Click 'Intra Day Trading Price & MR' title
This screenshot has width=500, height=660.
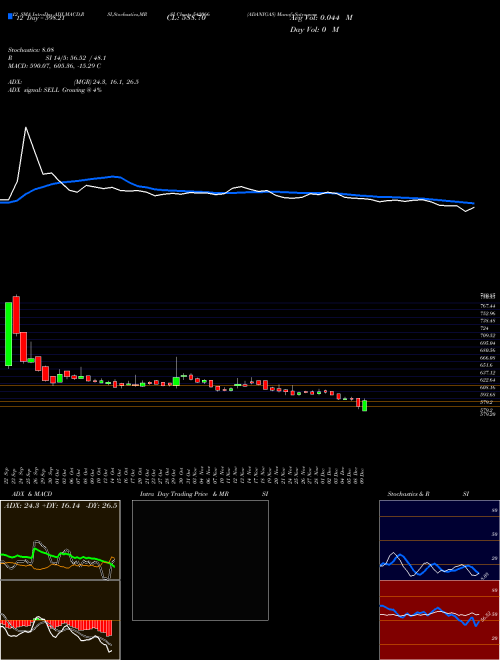pos(184,494)
